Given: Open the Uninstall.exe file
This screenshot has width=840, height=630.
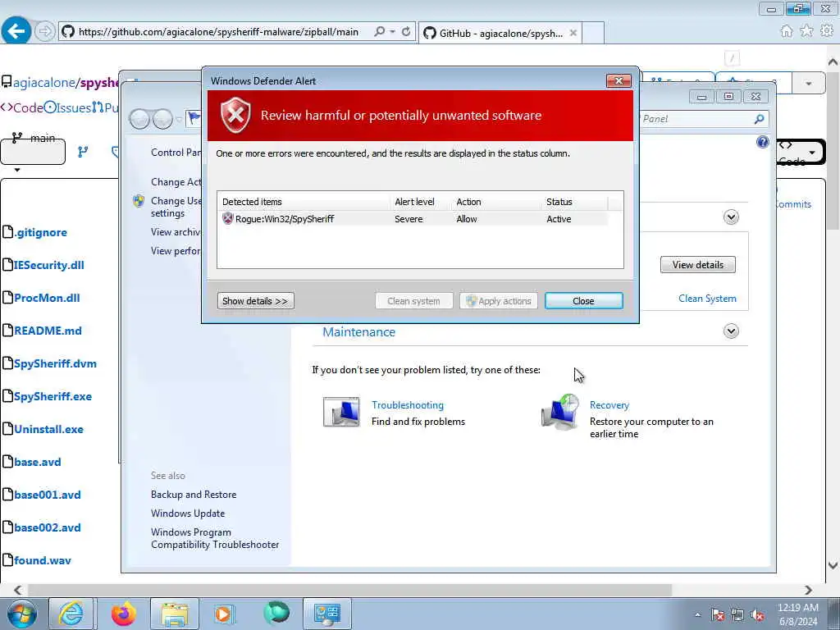Looking at the screenshot, I should 48,429.
